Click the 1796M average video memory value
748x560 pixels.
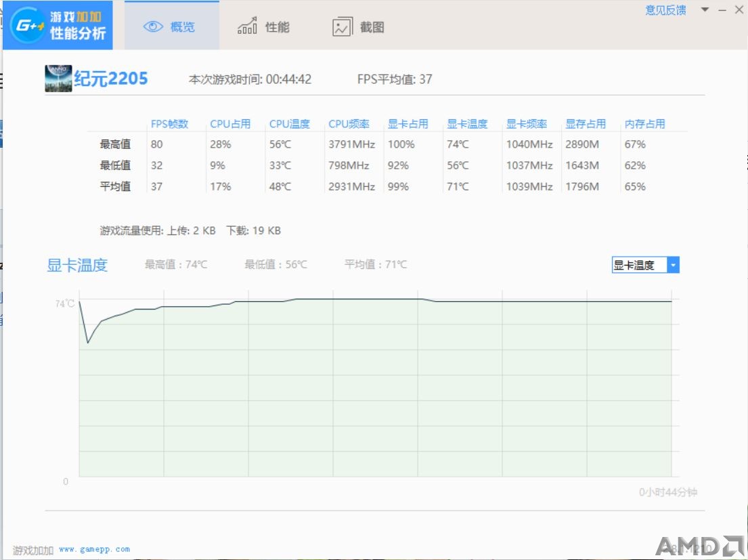(582, 186)
